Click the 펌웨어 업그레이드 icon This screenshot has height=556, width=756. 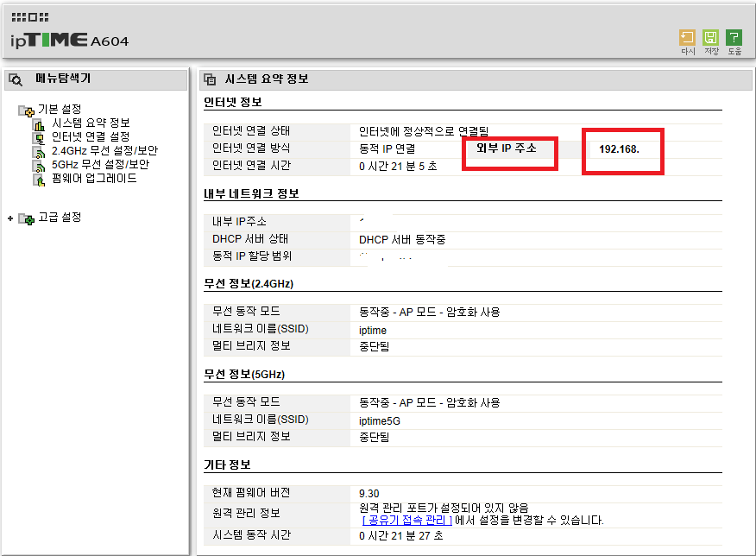click(39, 180)
